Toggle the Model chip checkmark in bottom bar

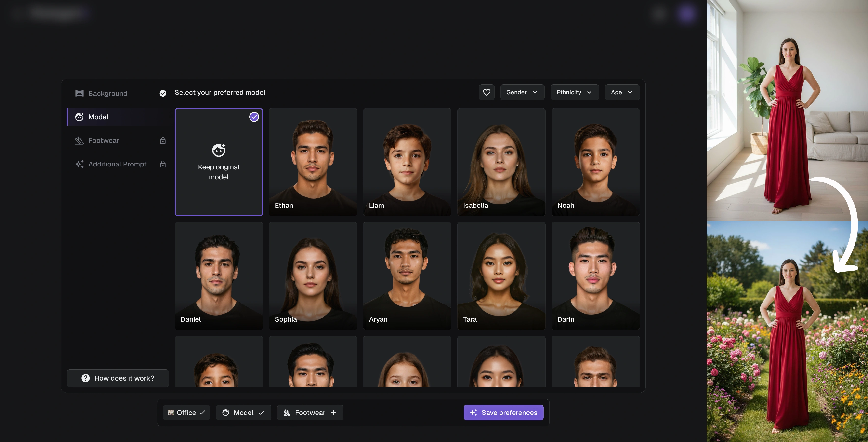click(x=262, y=412)
